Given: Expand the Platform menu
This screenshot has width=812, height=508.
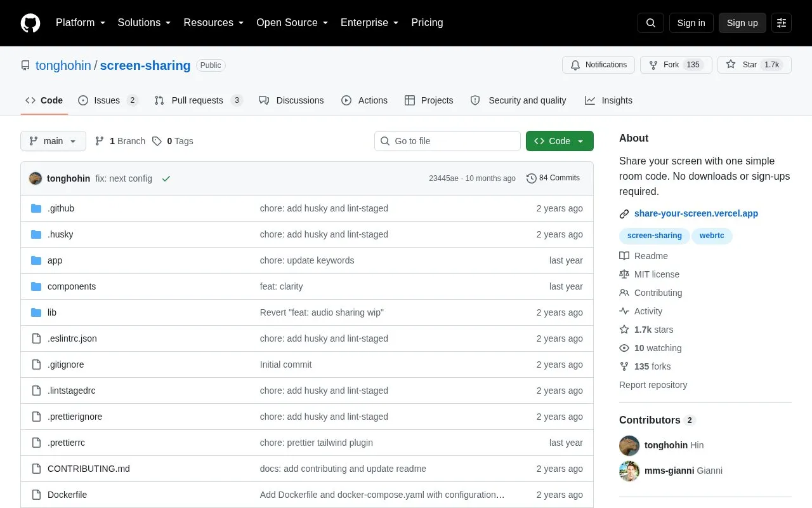Looking at the screenshot, I should tap(81, 23).
